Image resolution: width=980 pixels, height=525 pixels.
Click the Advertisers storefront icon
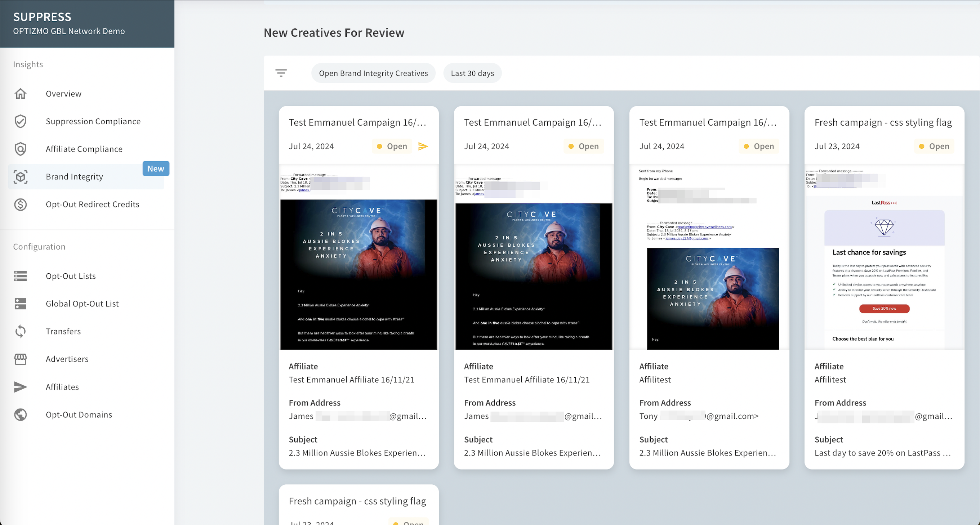coord(21,359)
